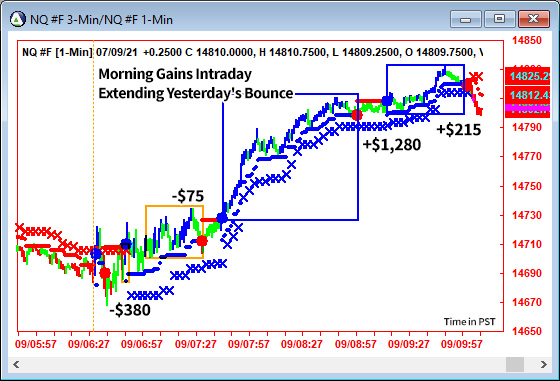Viewport: 560px width, 381px height.
Task: Click the 14750 price axis label
Action: (x=527, y=186)
